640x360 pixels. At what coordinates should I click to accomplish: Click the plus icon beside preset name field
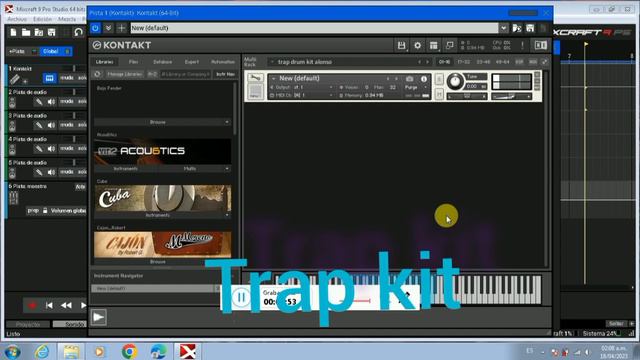[121, 28]
